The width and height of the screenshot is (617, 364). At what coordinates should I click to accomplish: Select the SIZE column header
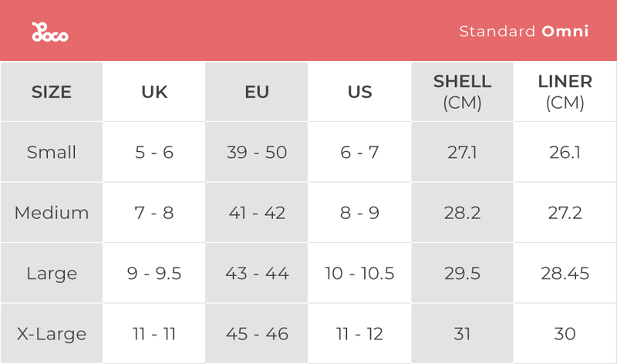pos(52,92)
